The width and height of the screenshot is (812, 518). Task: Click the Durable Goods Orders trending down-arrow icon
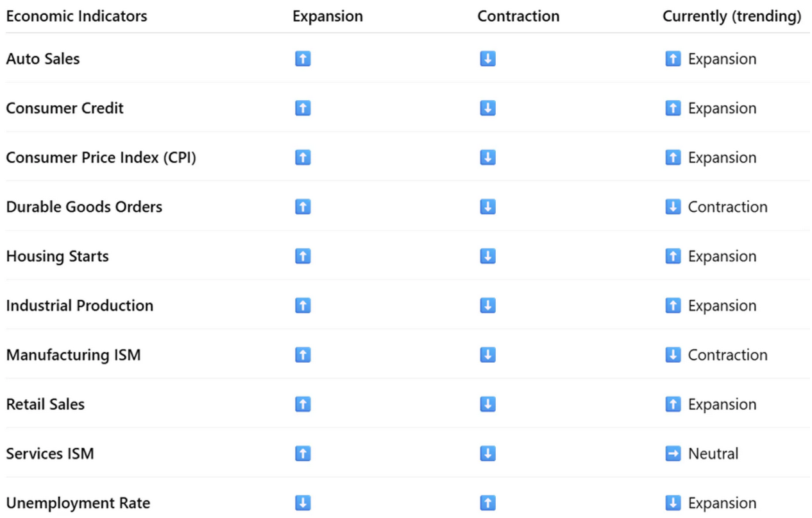673,207
